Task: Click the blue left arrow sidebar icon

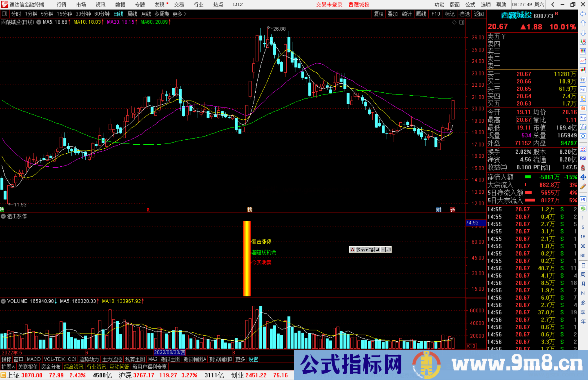Action: (583, 14)
